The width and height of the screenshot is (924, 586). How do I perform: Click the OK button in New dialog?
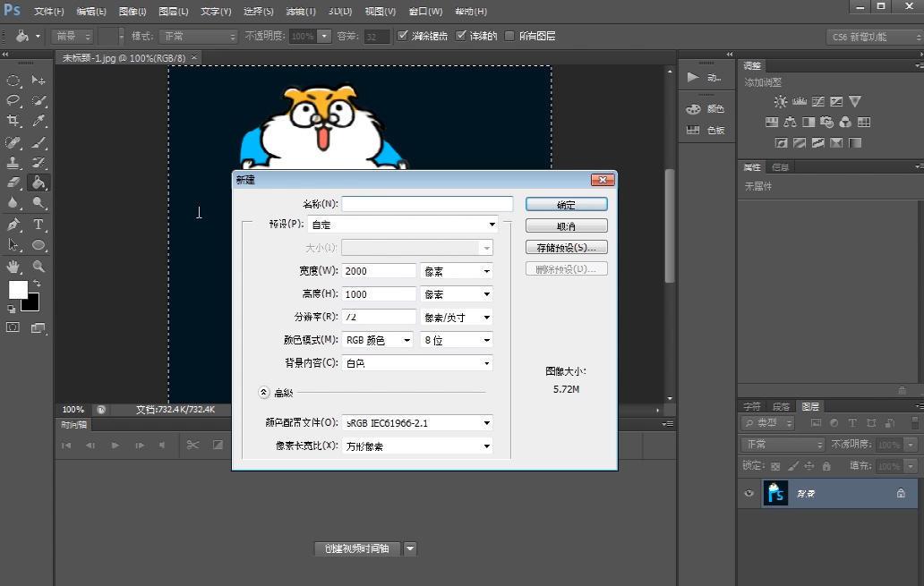[566, 204]
